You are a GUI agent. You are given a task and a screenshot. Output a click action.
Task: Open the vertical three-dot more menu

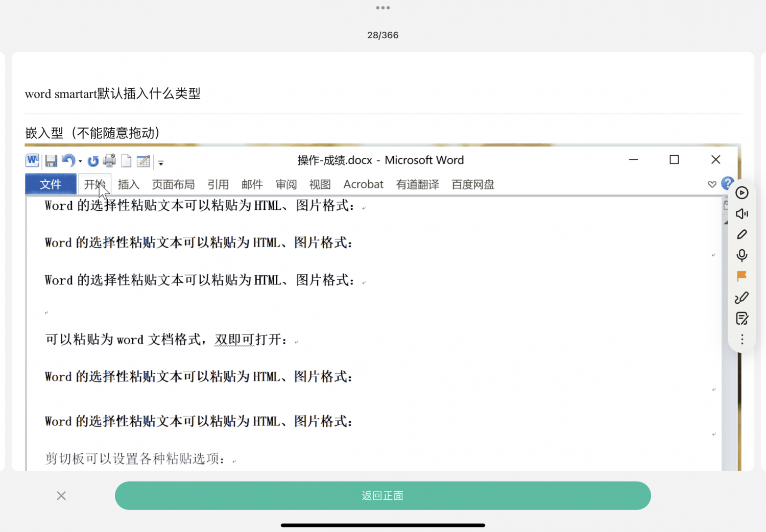[742, 340]
